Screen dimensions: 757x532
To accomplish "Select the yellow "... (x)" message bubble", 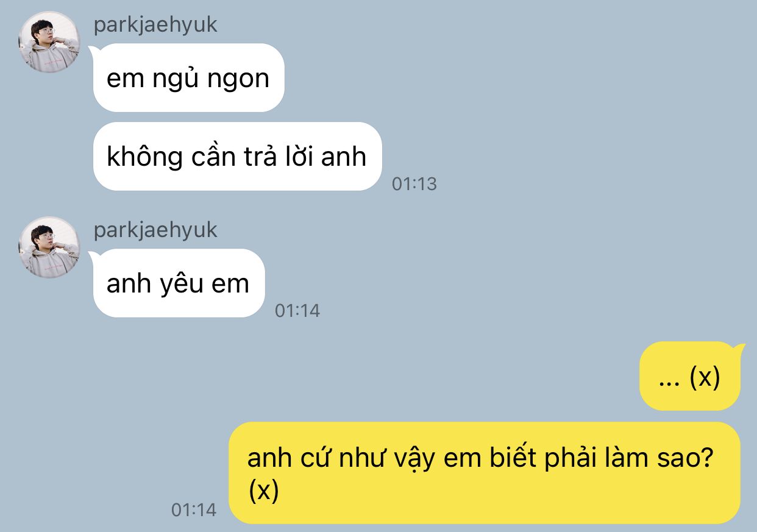I will 690,377.
